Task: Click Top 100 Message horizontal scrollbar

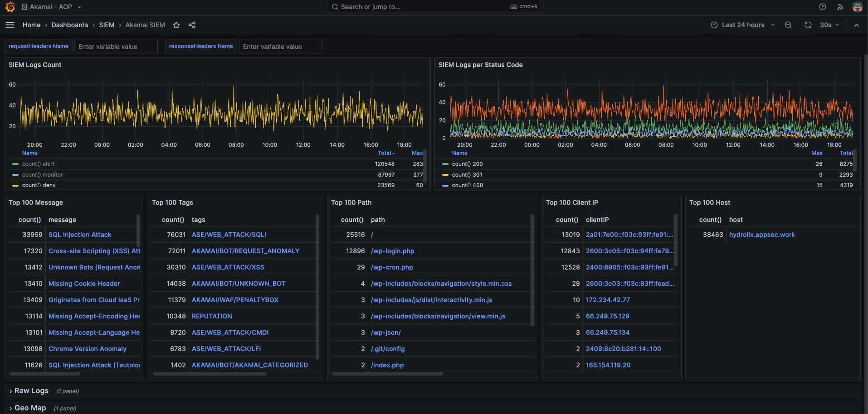Action: click(44, 374)
